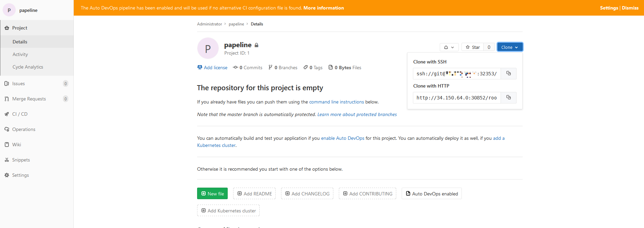Click the Operations icon
644x228 pixels.
tap(6, 129)
